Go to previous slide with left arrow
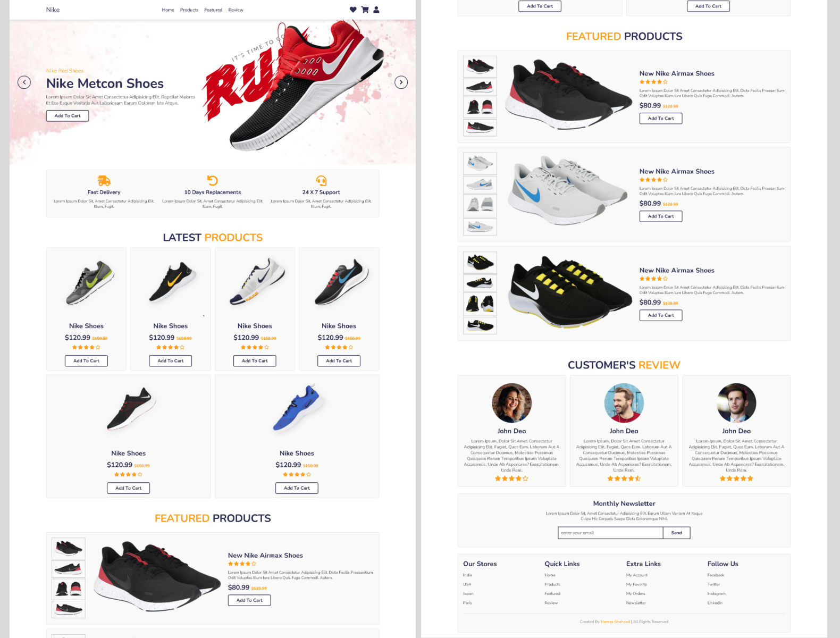840x638 pixels. 24,82
